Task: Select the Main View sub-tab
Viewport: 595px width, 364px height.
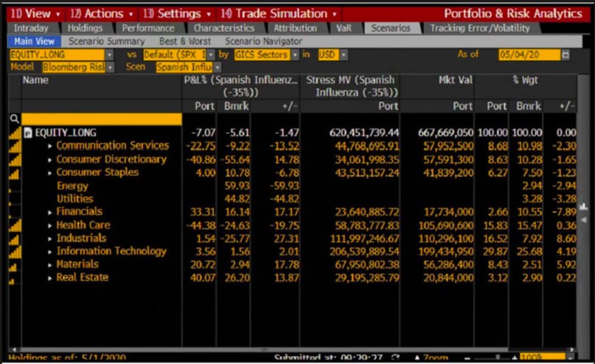Action: click(34, 41)
